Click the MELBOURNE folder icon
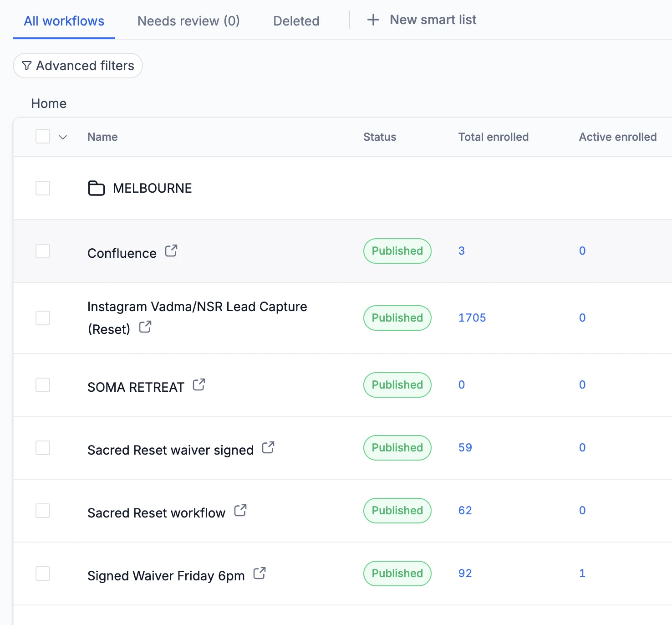672x625 pixels. point(96,188)
